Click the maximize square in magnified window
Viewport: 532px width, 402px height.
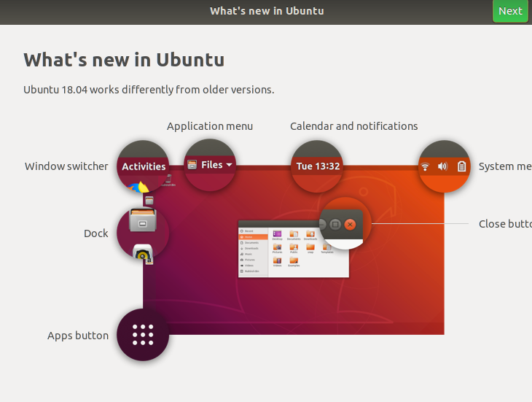(x=335, y=225)
